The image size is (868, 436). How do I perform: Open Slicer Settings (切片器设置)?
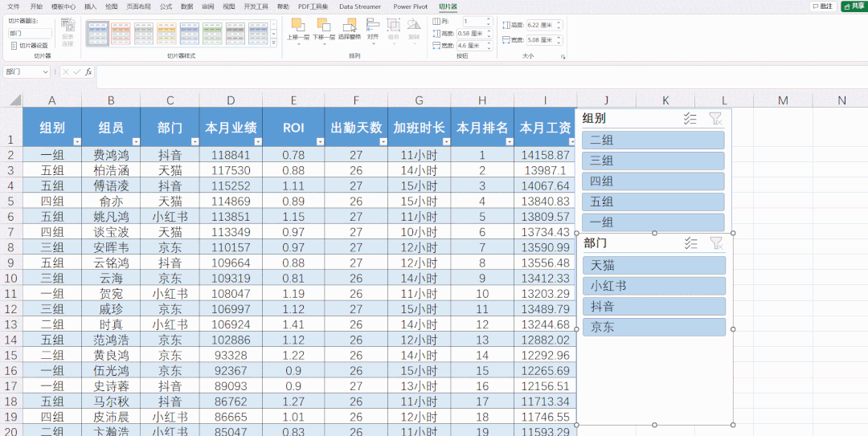click(30, 46)
